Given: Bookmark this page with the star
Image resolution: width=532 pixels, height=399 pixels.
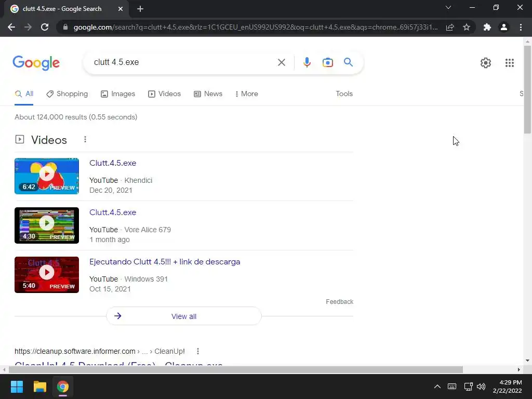Looking at the screenshot, I should point(467,27).
